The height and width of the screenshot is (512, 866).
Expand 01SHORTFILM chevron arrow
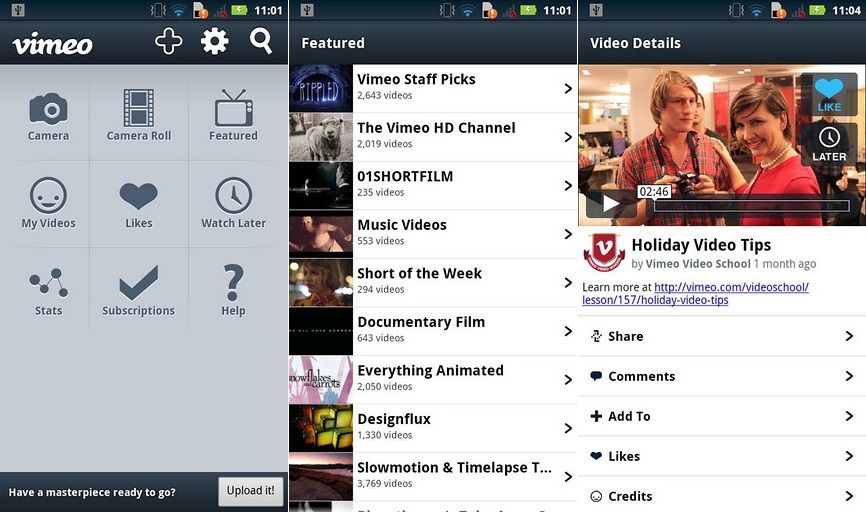click(568, 186)
